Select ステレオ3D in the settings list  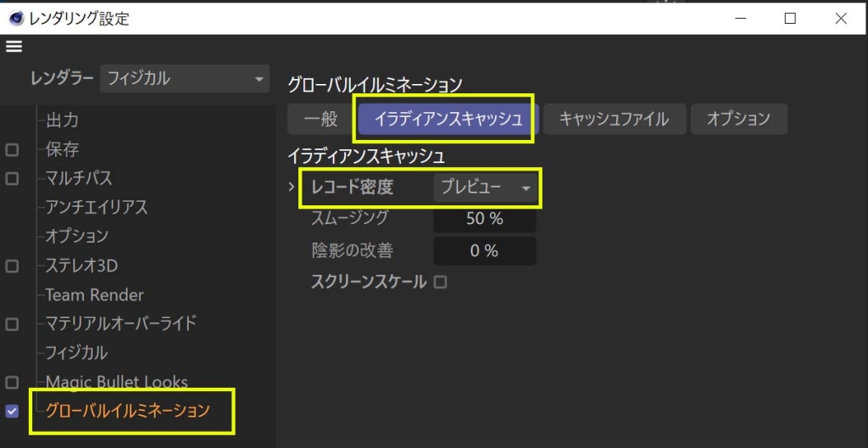[x=81, y=266]
